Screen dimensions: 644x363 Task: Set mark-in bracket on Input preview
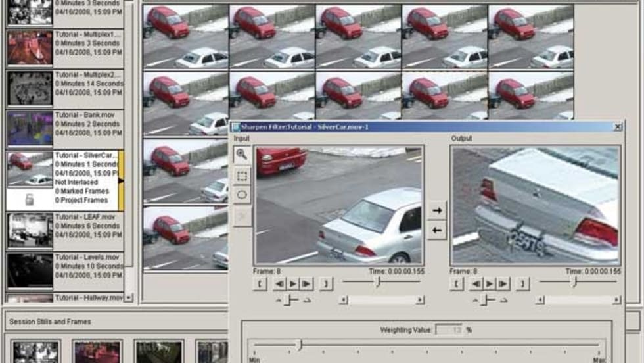pyautogui.click(x=260, y=284)
